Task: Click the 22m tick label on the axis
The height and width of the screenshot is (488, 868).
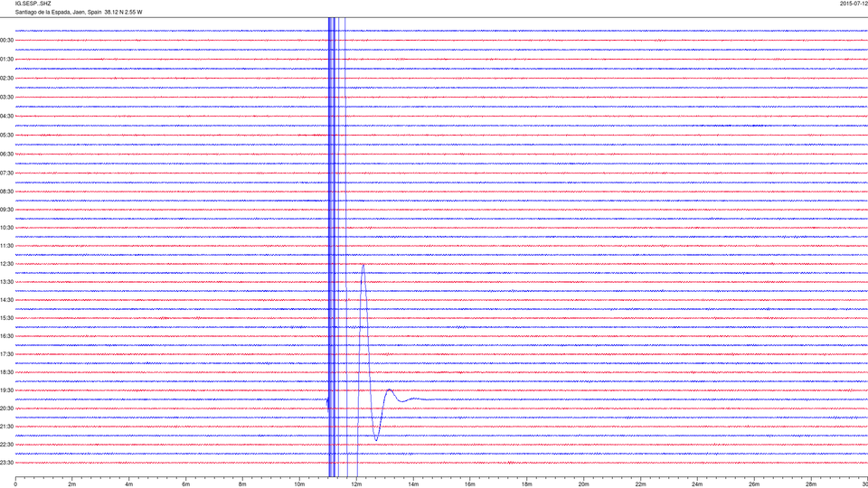Action: [x=640, y=484]
